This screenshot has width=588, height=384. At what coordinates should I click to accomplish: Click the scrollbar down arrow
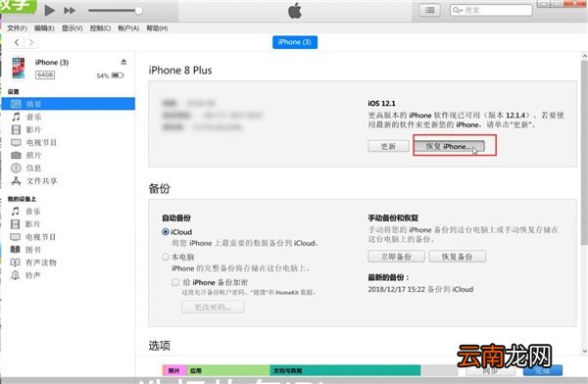[585, 351]
